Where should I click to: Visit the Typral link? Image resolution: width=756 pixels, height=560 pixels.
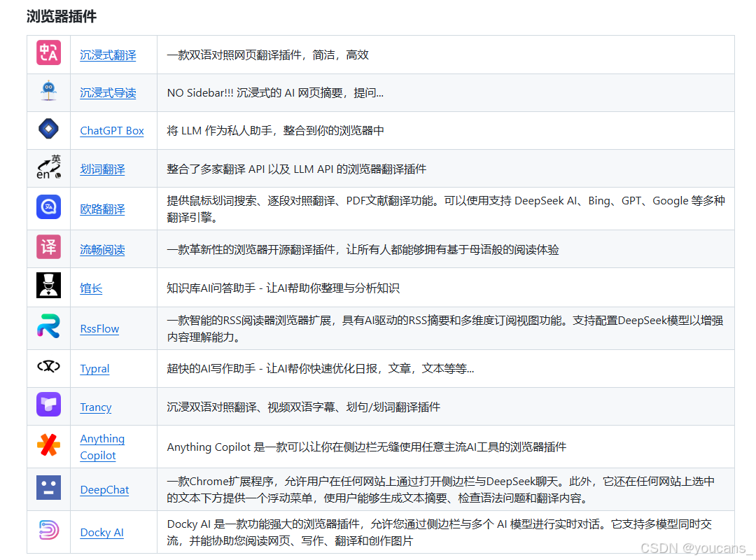click(94, 369)
